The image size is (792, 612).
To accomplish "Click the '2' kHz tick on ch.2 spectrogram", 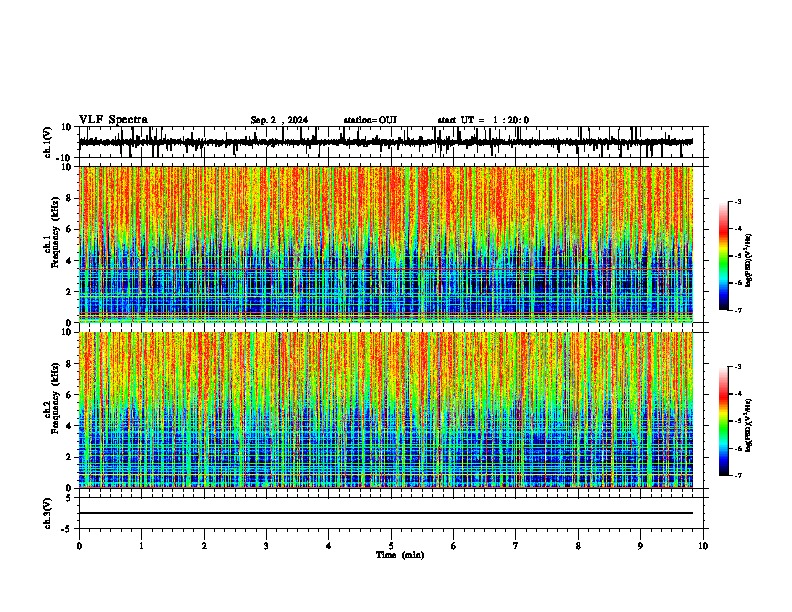I will tap(70, 457).
